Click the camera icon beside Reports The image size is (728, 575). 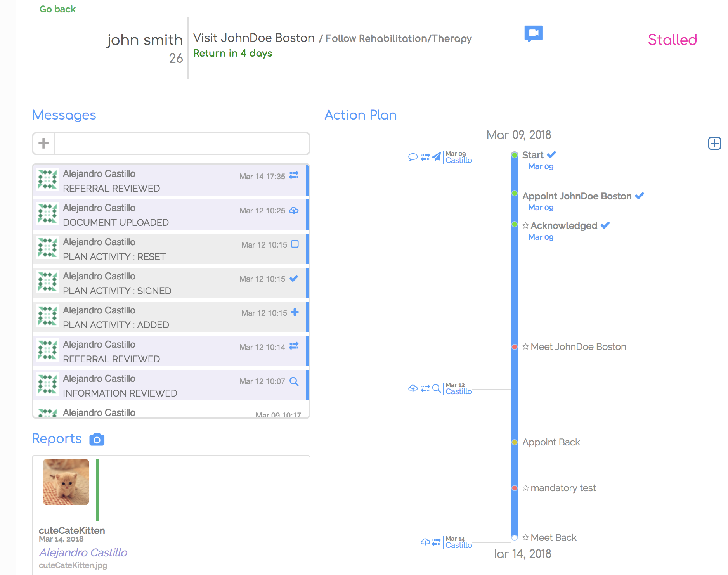(97, 439)
